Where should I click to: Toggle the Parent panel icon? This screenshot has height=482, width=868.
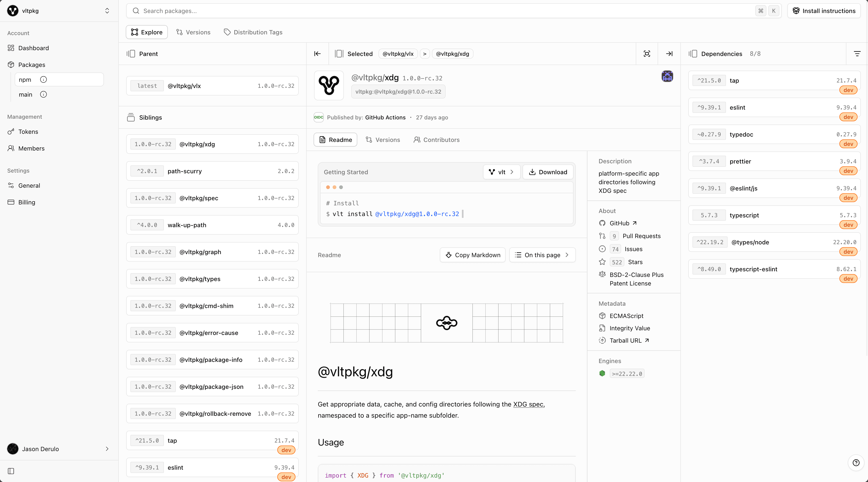pyautogui.click(x=131, y=54)
